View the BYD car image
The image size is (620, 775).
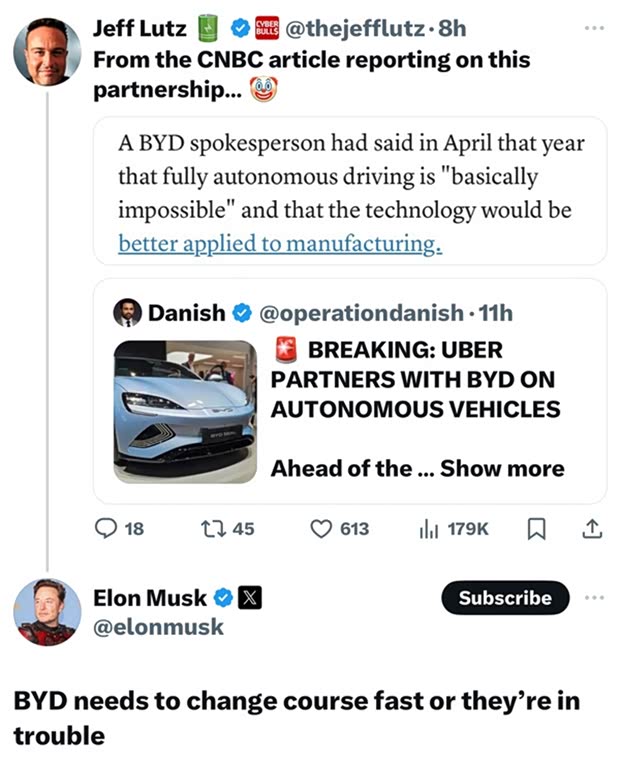coord(185,411)
